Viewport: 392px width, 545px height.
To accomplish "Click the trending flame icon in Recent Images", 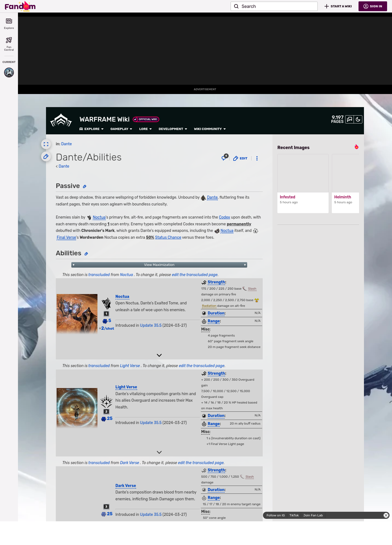I will (356, 147).
